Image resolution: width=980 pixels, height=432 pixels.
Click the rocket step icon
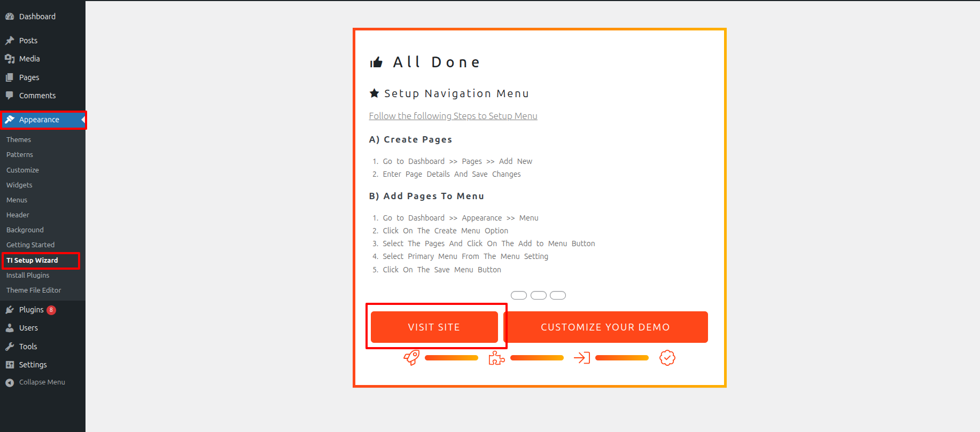click(x=411, y=358)
